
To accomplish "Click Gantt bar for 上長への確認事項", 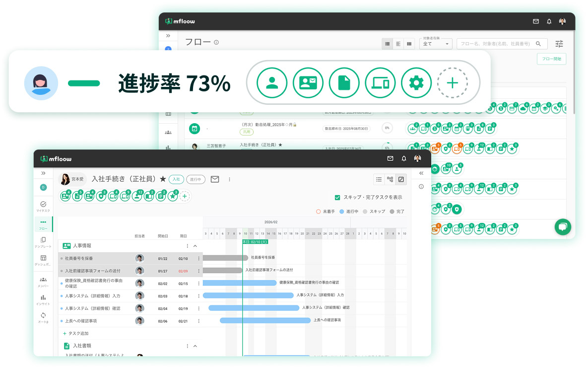I will pos(265,320).
